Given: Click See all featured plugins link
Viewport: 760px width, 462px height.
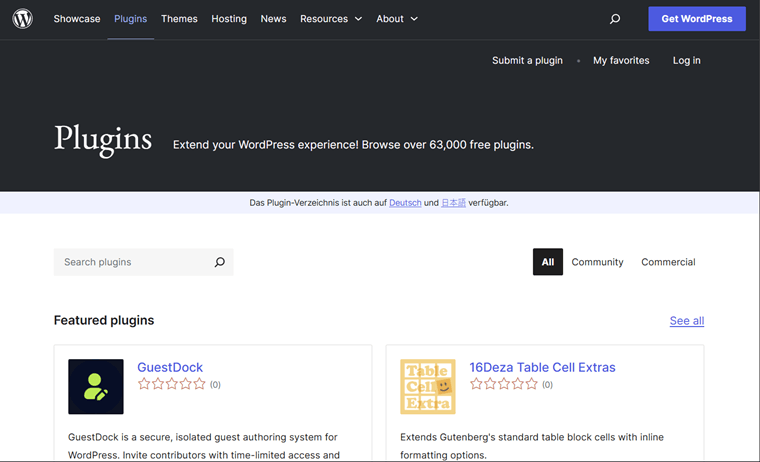Looking at the screenshot, I should click(x=687, y=320).
